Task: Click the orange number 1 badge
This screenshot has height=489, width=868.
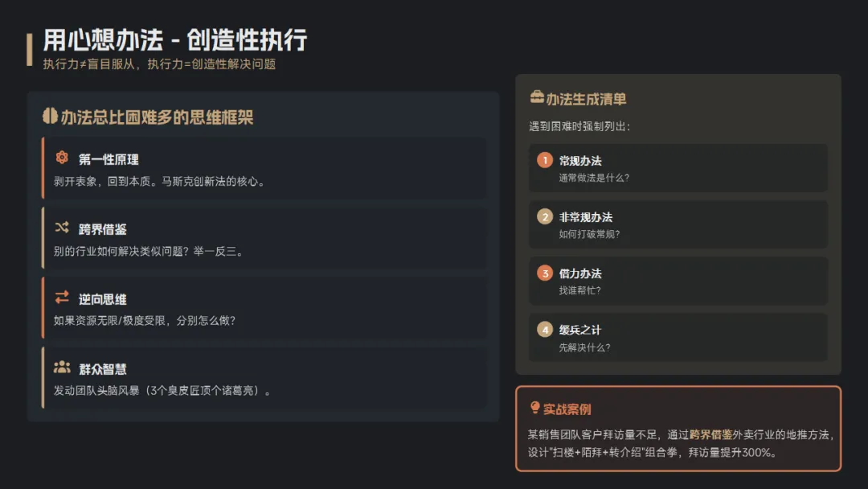Action: [x=545, y=160]
